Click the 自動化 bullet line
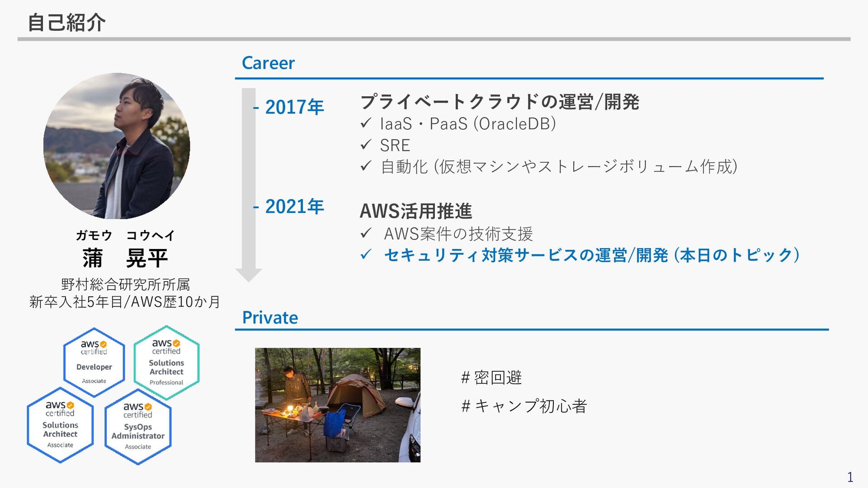Screen dimensions: 868x488 pos(559,167)
